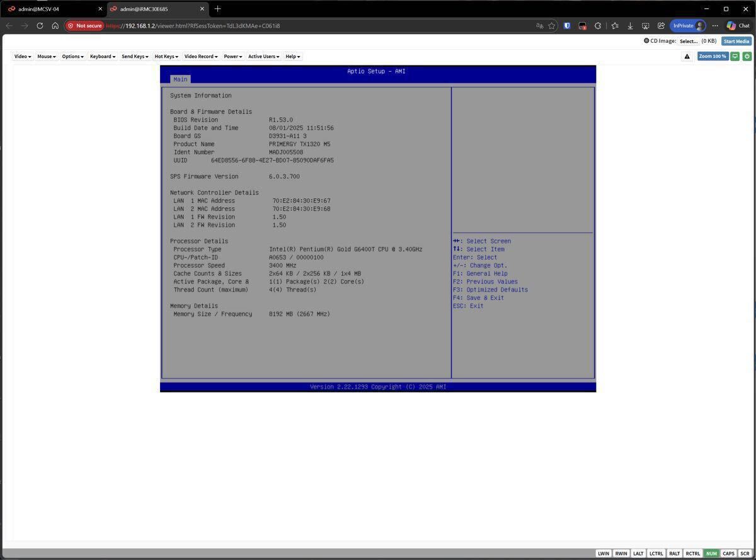Add this page to favorites star
756x560 pixels.
click(x=552, y=26)
